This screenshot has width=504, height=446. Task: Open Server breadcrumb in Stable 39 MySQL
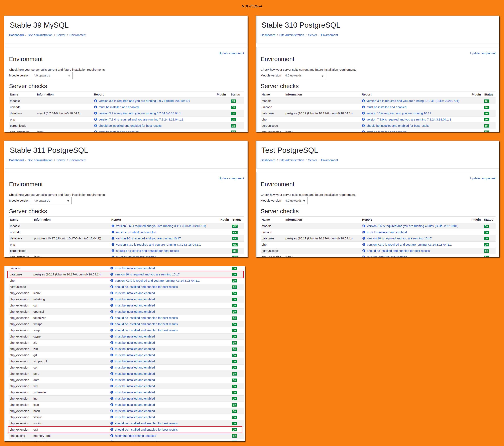click(x=61, y=35)
